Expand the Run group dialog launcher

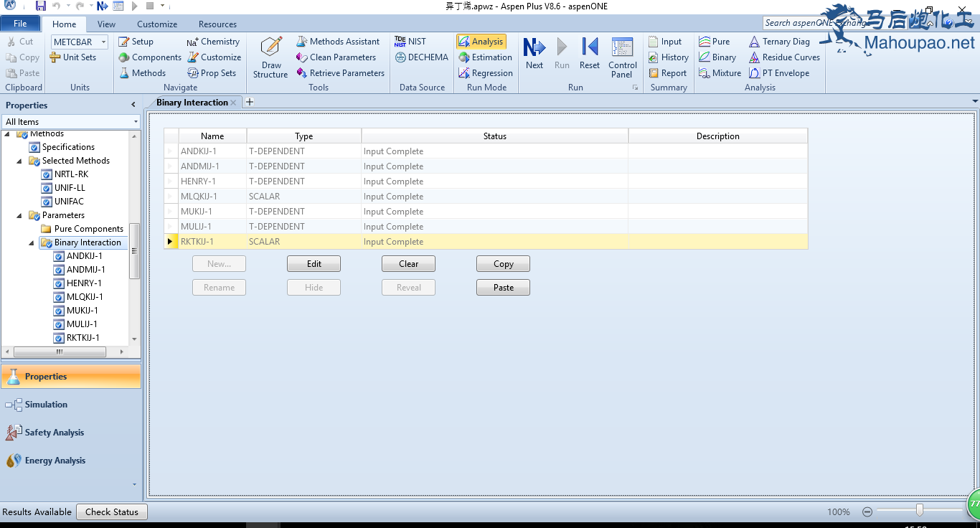pos(635,88)
